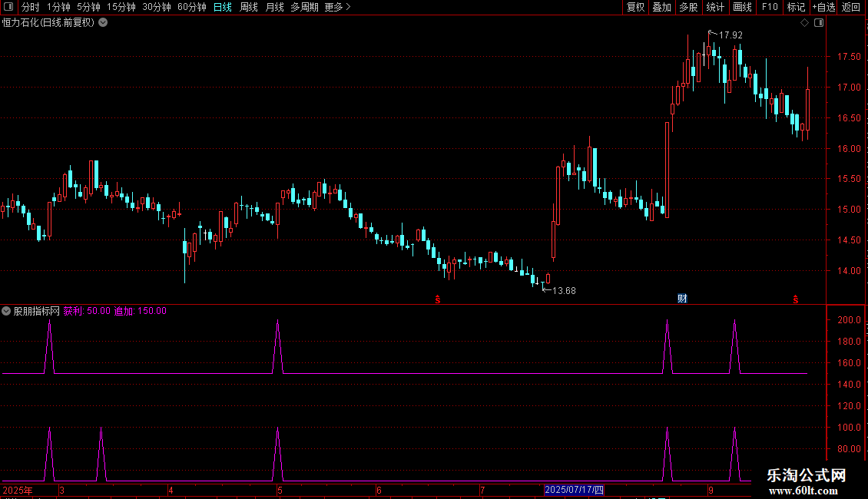The image size is (868, 499).
Task: Click the 叠加 overlay button
Action: pyautogui.click(x=661, y=7)
